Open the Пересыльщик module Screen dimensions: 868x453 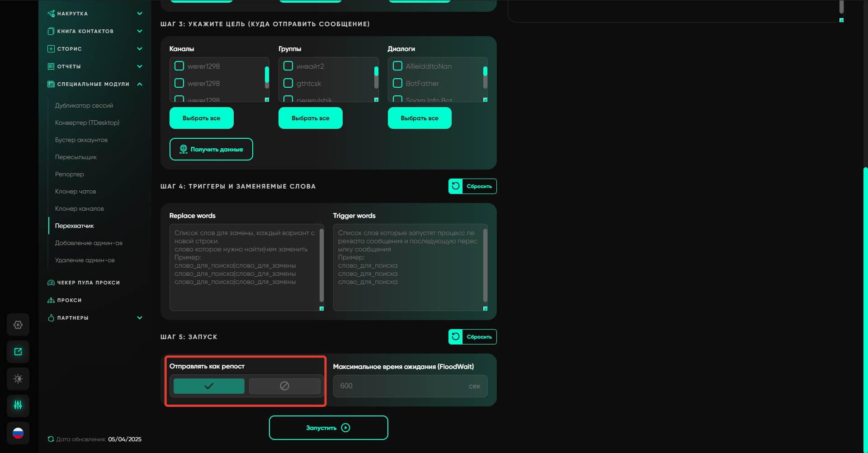click(x=76, y=157)
